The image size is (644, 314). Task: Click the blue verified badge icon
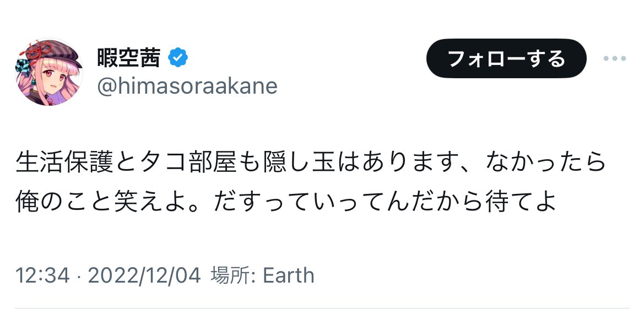point(178,58)
